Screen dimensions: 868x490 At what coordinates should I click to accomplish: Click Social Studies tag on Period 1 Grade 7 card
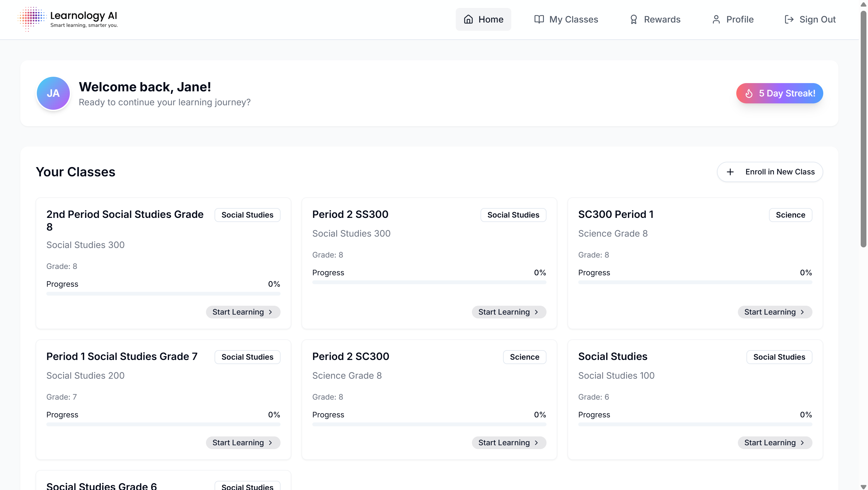pos(247,357)
